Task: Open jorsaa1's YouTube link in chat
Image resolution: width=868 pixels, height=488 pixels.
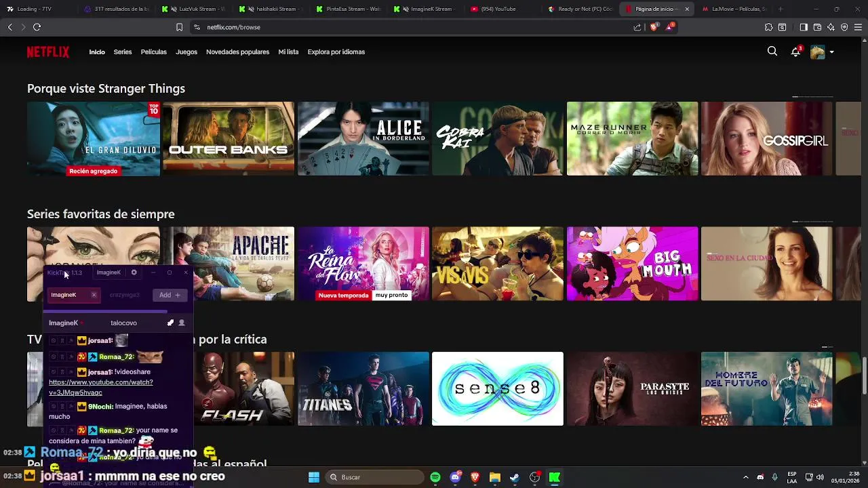Action: (100, 387)
